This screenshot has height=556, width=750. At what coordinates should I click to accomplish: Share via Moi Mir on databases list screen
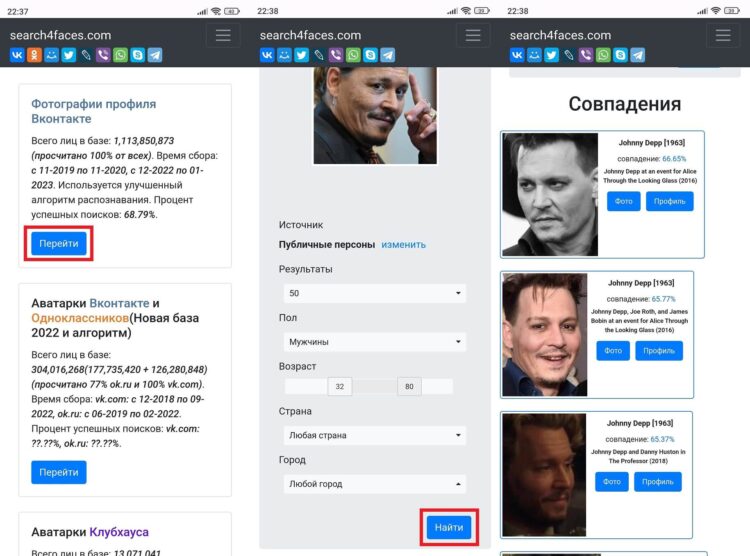[x=52, y=55]
